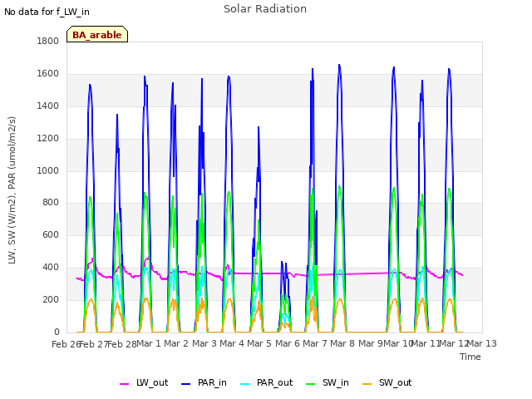Click the 0 y-axis tick label

[x=57, y=332]
